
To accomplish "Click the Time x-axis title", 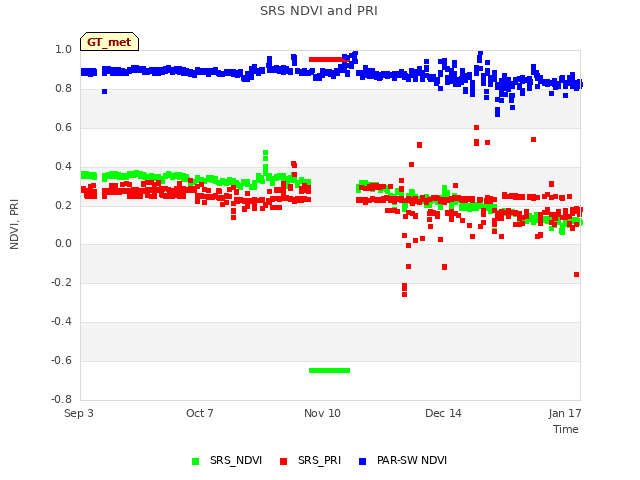I will 566,429.
